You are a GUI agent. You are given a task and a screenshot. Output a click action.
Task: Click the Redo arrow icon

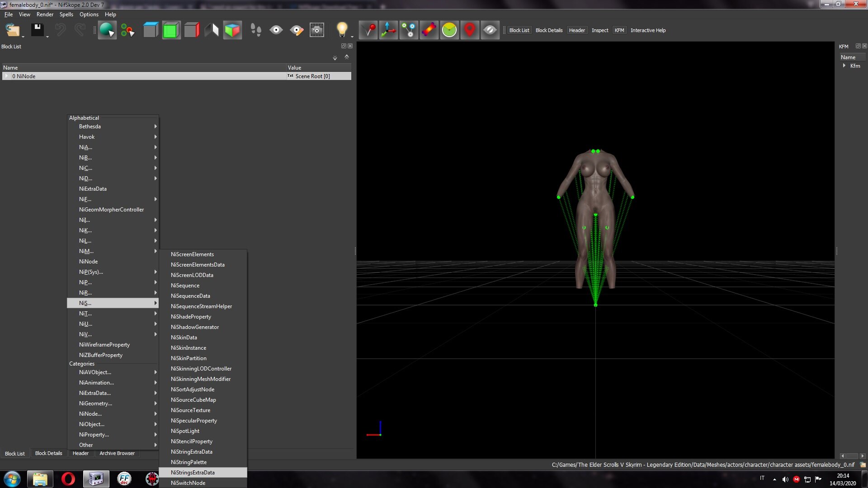coord(80,30)
